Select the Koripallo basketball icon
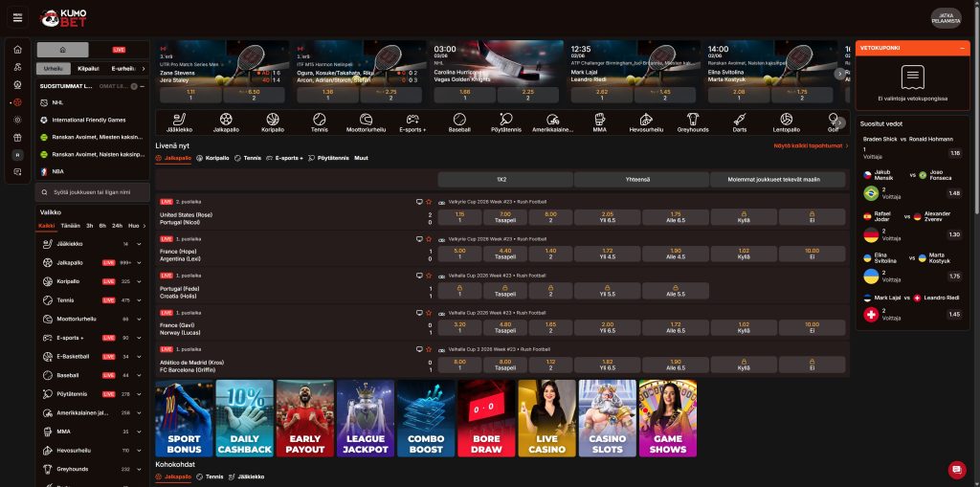Image resolution: width=980 pixels, height=487 pixels. pyautogui.click(x=273, y=122)
